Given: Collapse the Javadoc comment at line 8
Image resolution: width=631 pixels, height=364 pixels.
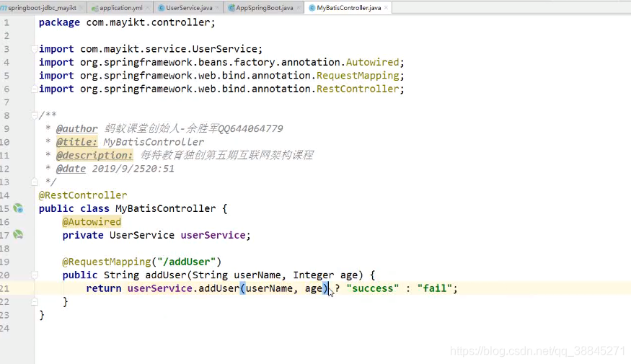Looking at the screenshot, I should point(35,115).
